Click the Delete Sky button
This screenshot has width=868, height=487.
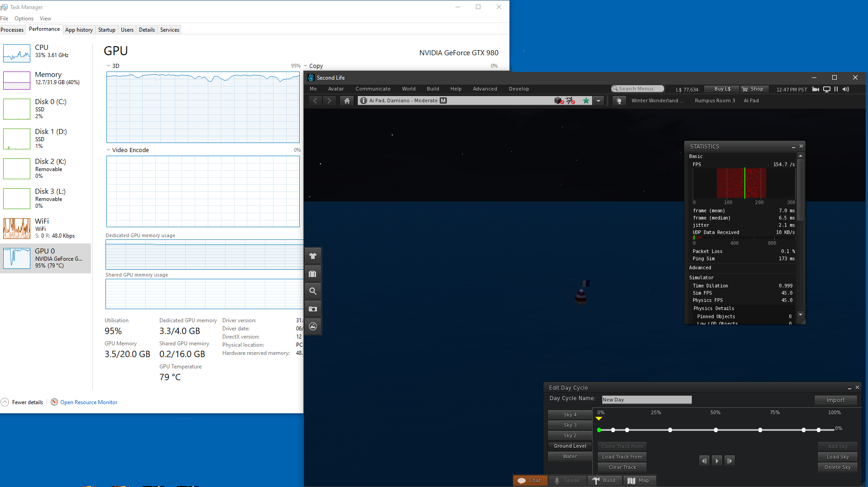837,467
